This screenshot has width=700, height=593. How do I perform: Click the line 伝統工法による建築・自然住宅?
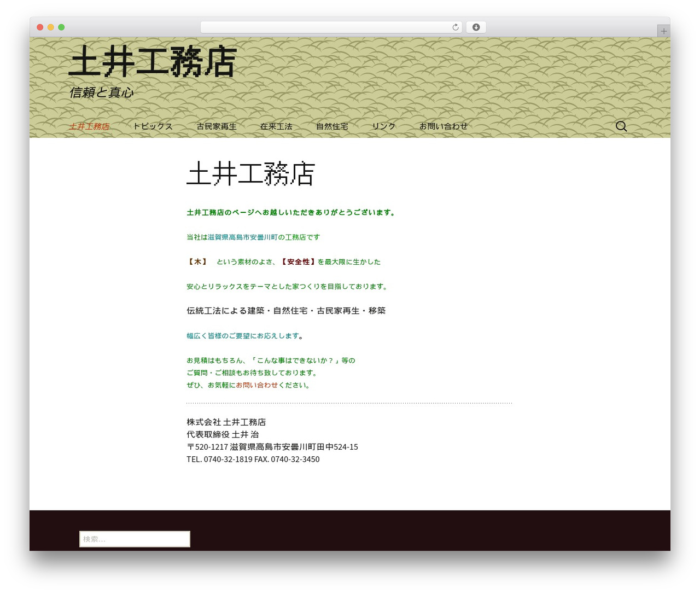[286, 311]
